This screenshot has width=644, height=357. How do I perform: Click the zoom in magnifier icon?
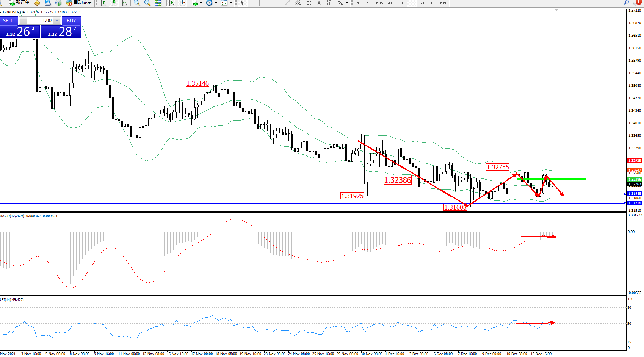137,3
